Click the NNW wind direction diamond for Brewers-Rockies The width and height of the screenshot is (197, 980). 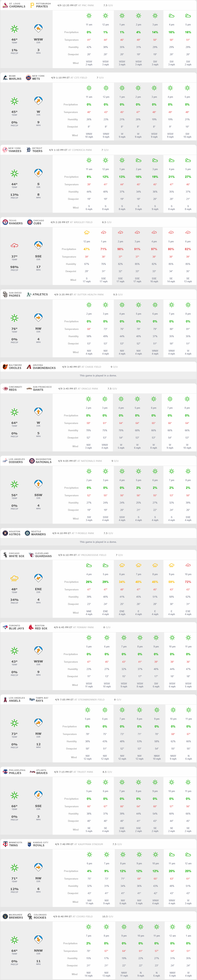pyautogui.click(x=38, y=939)
